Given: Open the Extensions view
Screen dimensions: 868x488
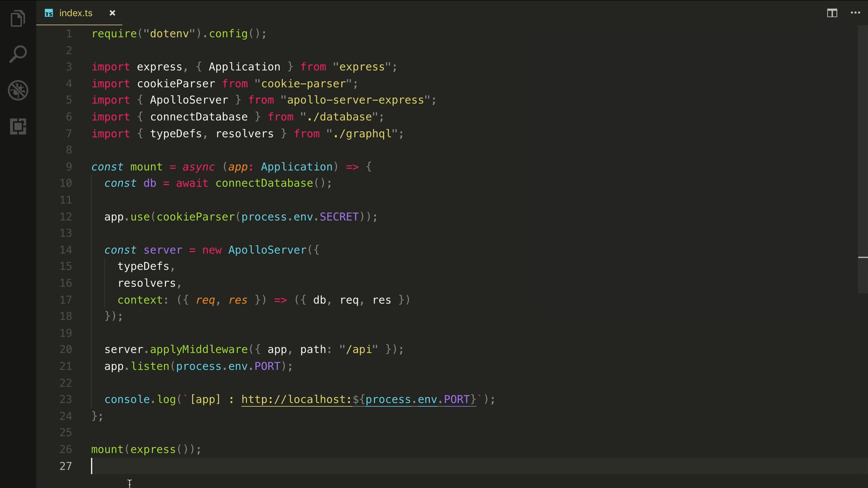Looking at the screenshot, I should [17, 126].
